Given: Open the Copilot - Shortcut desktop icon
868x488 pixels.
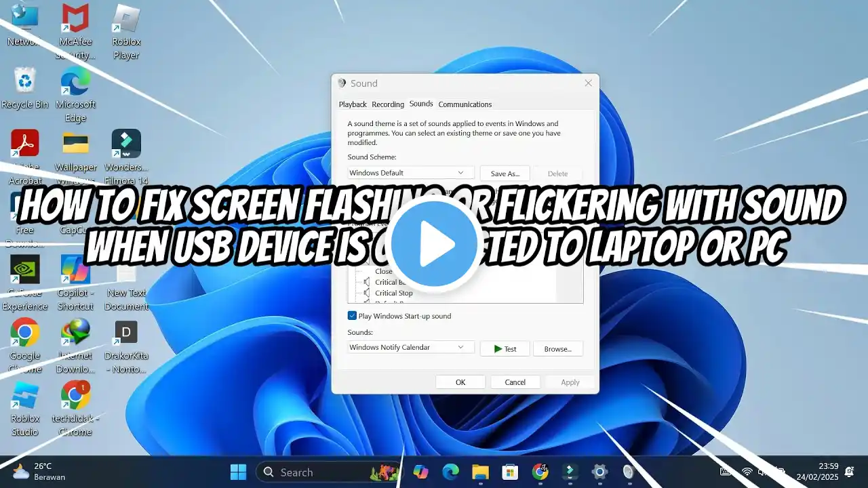Looking at the screenshot, I should [x=75, y=281].
